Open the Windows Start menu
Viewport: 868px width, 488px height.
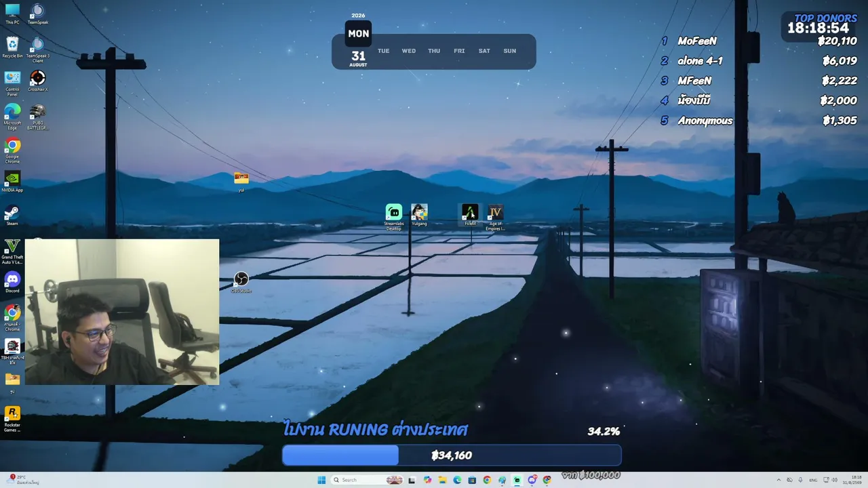[x=321, y=480]
